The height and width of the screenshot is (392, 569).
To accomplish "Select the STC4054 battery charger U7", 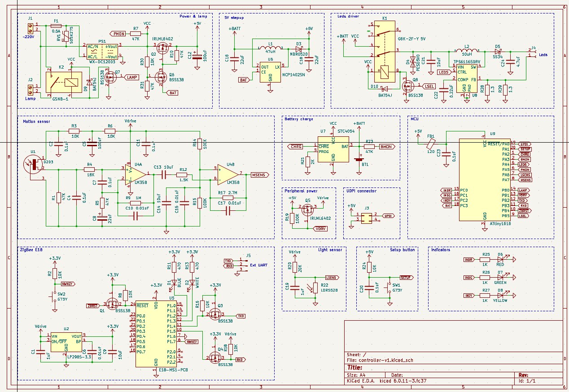I will click(x=333, y=149).
